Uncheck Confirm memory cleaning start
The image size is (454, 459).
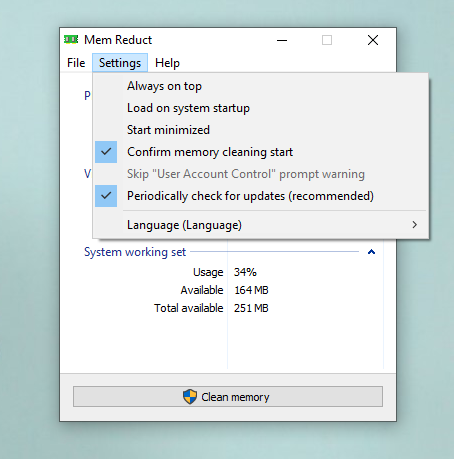click(261, 152)
